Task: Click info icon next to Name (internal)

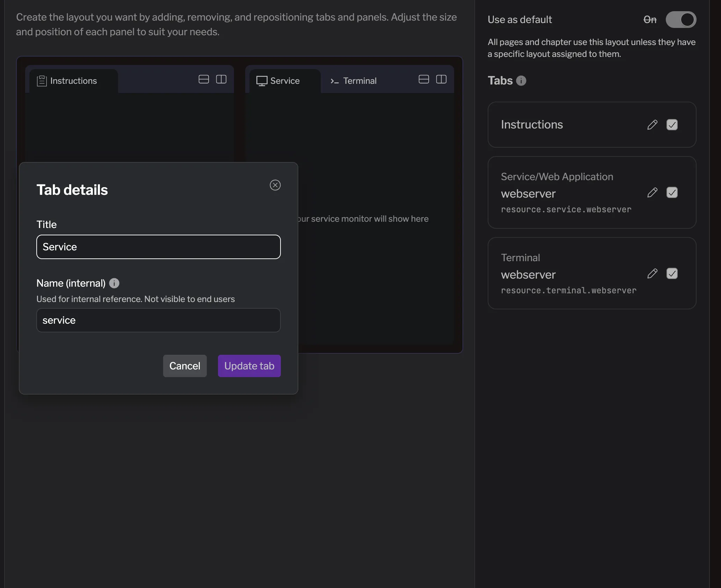Action: coord(114,283)
